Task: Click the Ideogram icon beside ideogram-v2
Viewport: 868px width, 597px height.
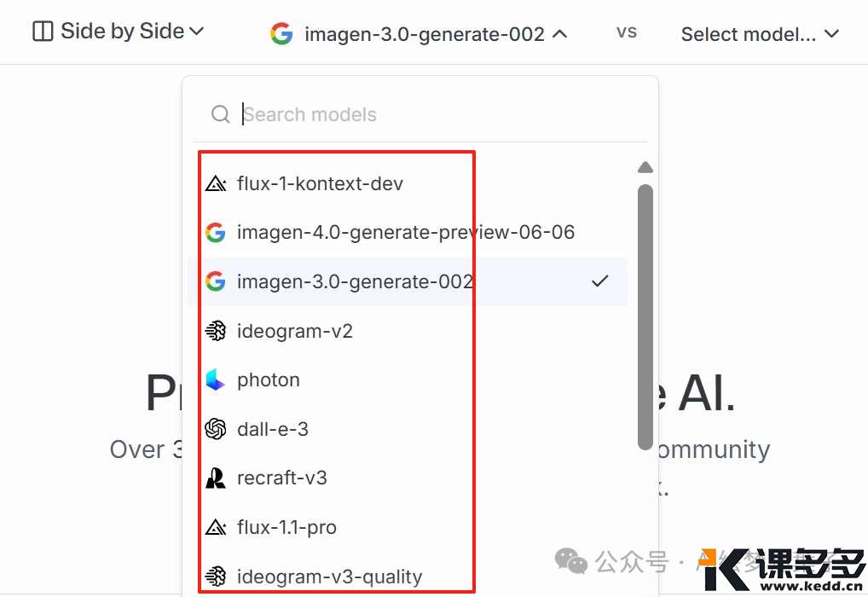Action: pyautogui.click(x=216, y=331)
